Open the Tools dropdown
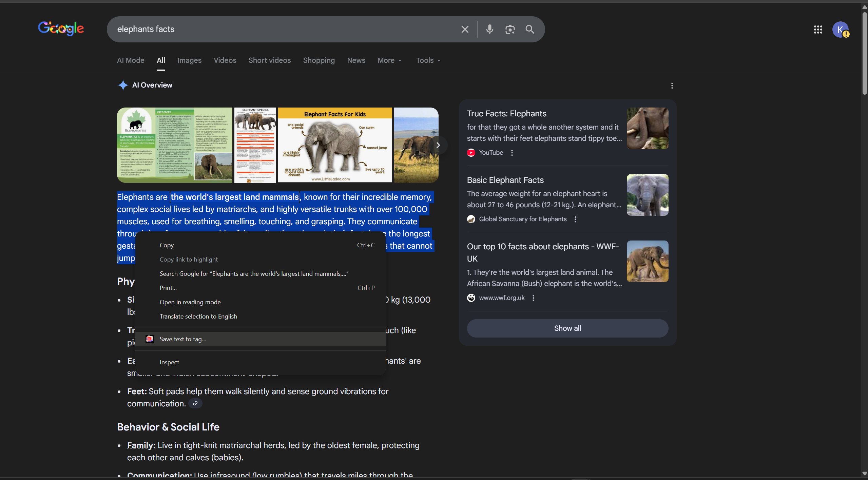 tap(428, 60)
